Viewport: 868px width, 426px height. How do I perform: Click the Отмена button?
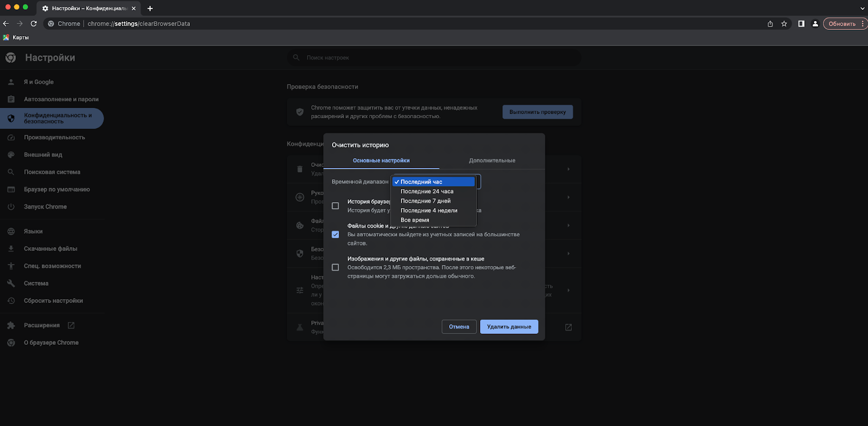pos(459,327)
